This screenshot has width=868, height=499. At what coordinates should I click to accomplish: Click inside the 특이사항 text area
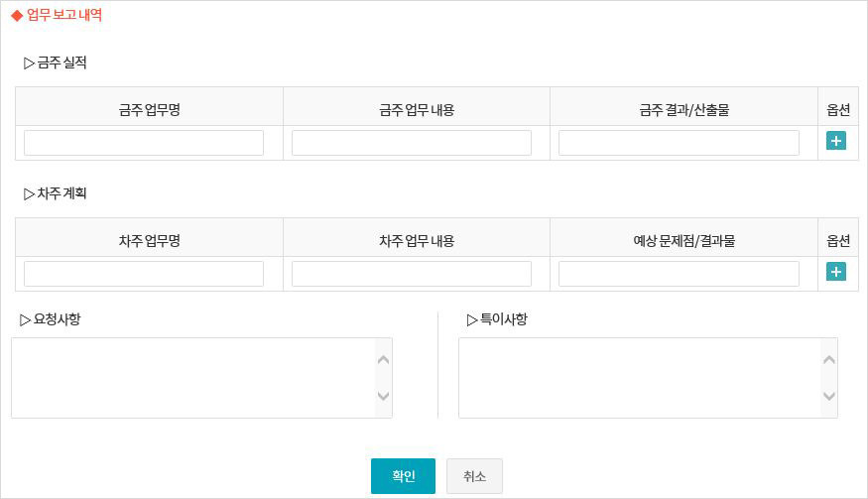[x=640, y=378]
